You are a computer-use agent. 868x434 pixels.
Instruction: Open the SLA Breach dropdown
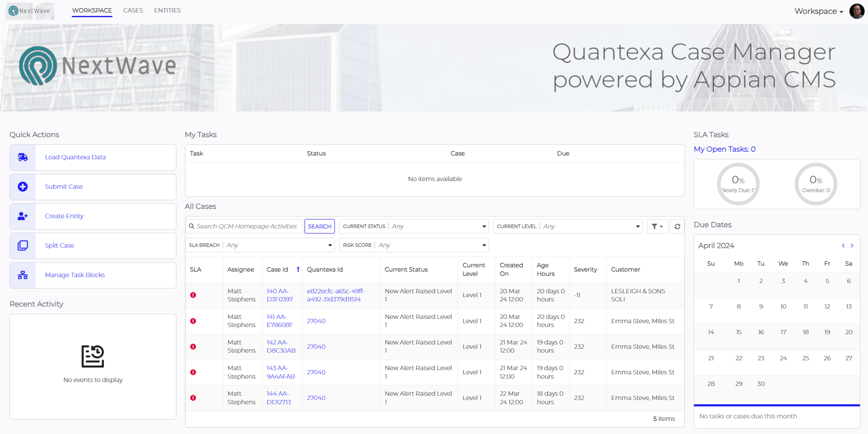(x=260, y=245)
